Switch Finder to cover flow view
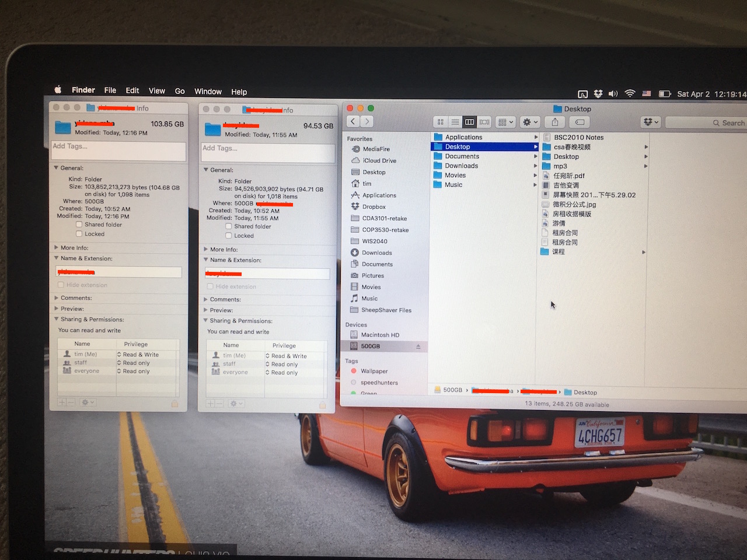 [x=484, y=122]
